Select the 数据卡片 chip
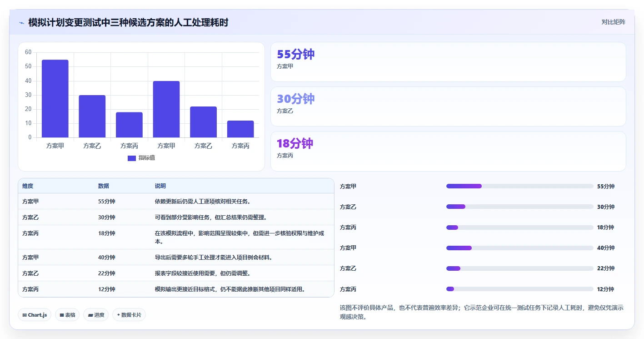Screen dimensions: 644x339 tap(129, 315)
